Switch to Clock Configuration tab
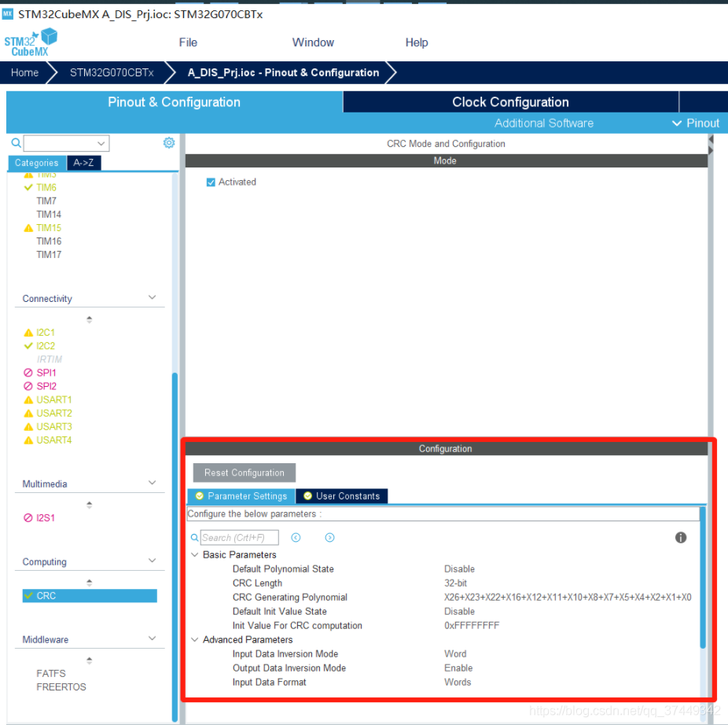The width and height of the screenshot is (728, 725). coord(510,101)
